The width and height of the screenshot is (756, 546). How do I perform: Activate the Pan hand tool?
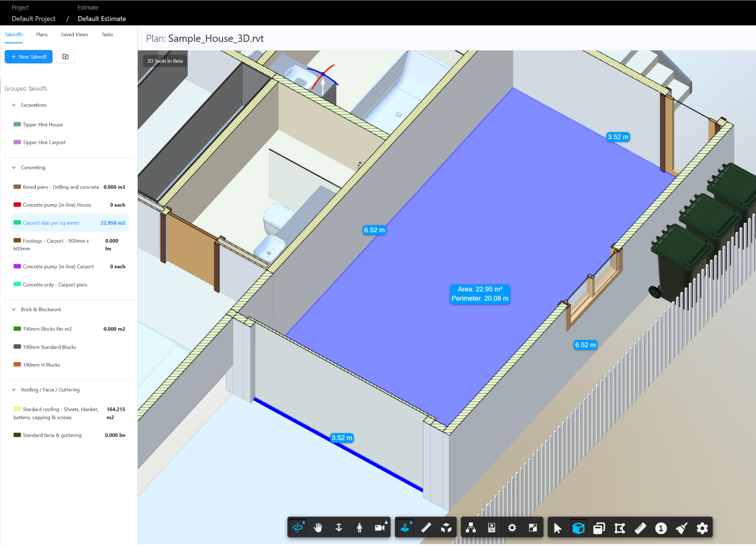pyautogui.click(x=318, y=527)
